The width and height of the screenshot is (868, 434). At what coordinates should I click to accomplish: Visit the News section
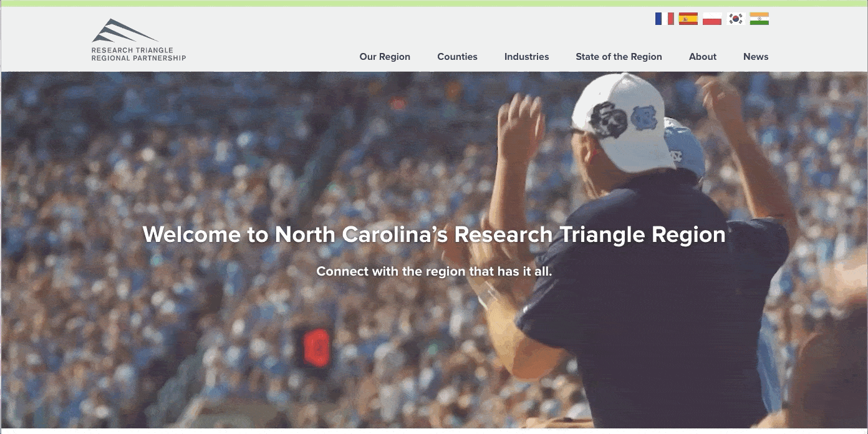[x=756, y=57]
